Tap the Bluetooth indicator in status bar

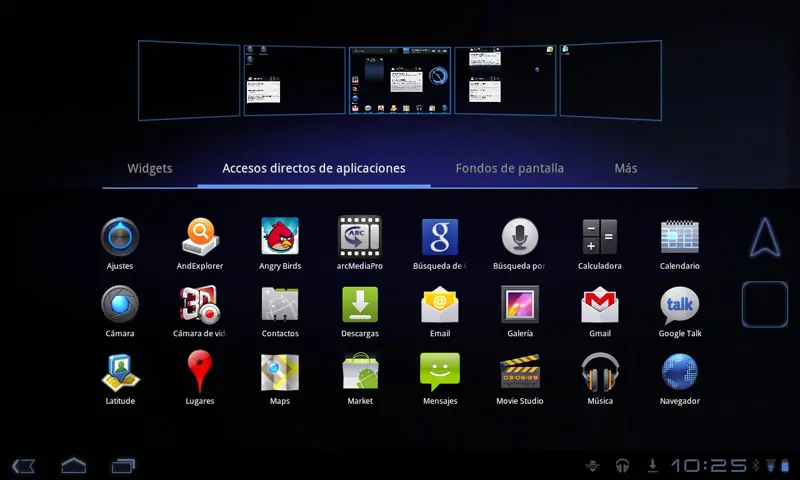(756, 465)
